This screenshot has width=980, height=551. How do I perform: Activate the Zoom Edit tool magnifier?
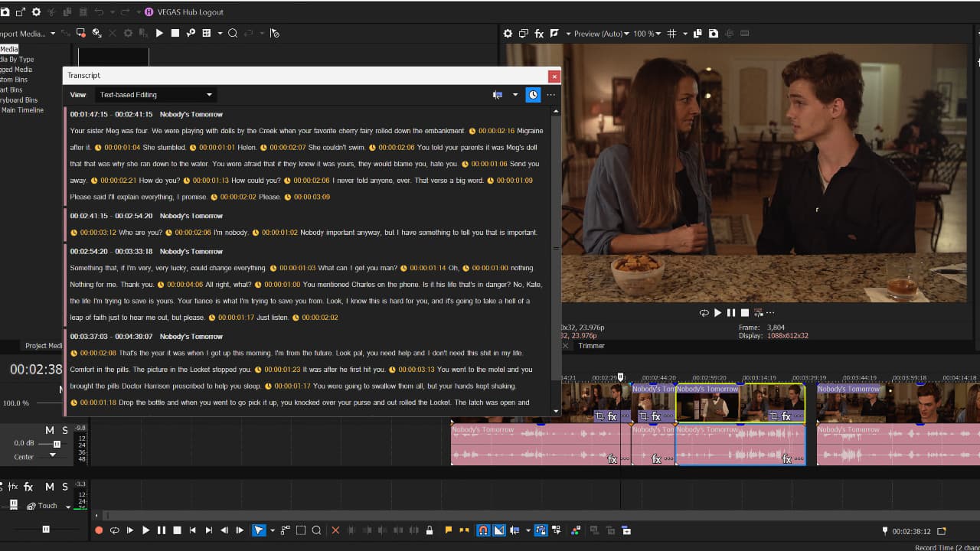point(315,530)
